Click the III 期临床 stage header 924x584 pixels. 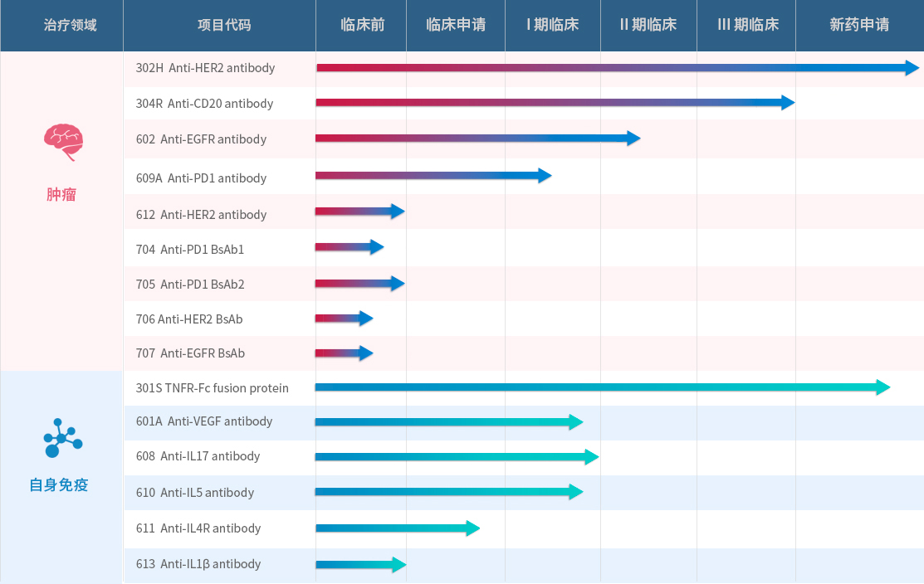click(x=748, y=25)
